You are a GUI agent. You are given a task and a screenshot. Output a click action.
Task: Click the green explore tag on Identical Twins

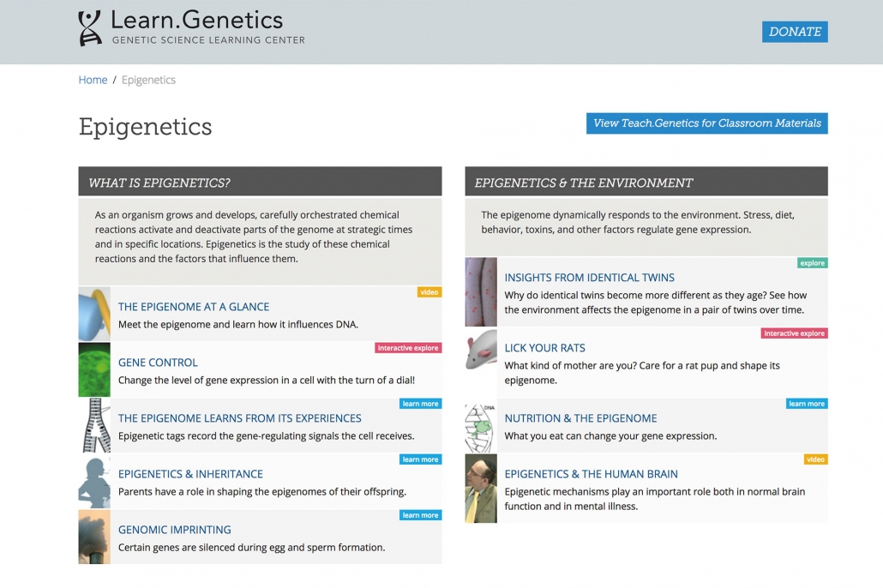[x=812, y=263]
